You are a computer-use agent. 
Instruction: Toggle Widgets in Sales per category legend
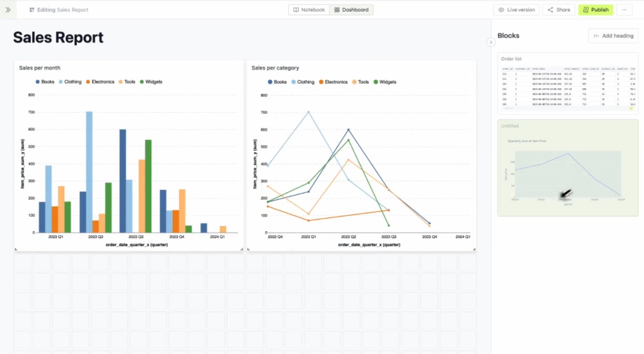pyautogui.click(x=385, y=82)
